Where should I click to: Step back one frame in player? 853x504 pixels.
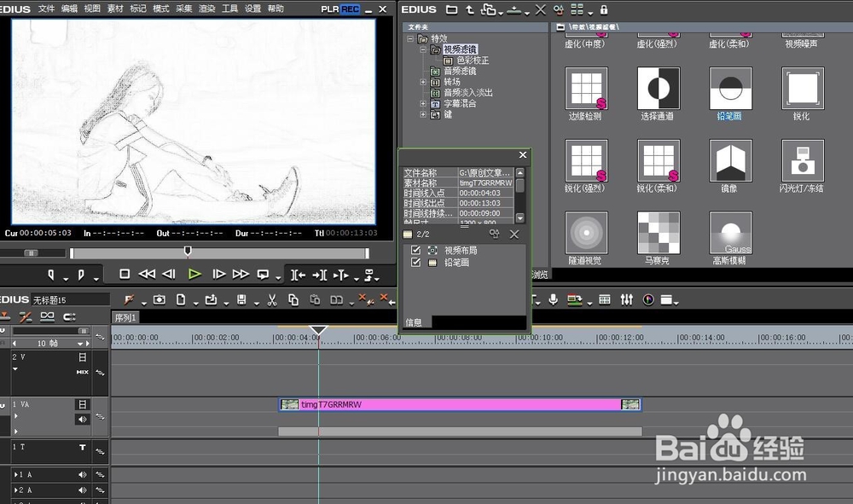coord(169,275)
